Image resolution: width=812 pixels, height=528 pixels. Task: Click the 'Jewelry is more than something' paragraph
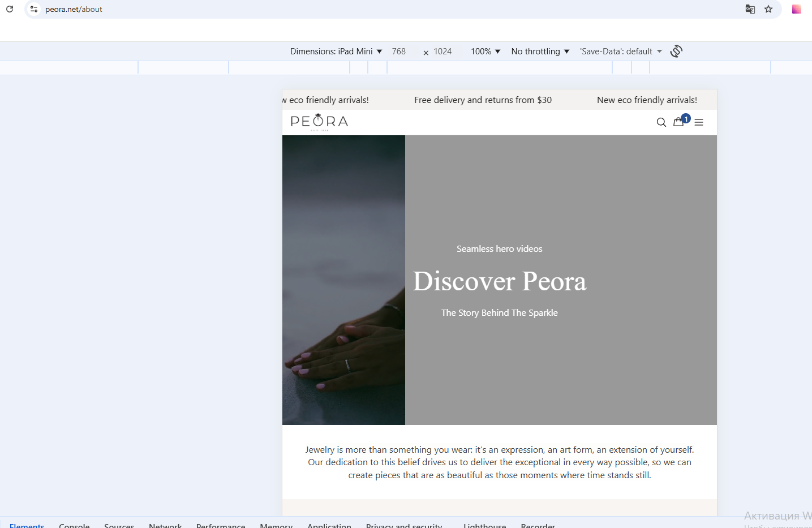pos(500,462)
